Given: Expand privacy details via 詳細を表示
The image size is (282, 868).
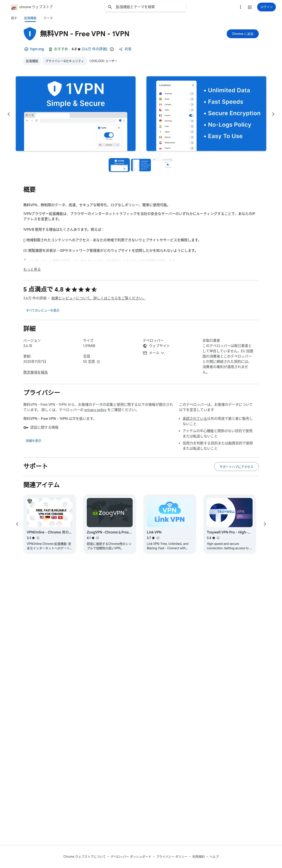Looking at the screenshot, I should click(x=34, y=441).
